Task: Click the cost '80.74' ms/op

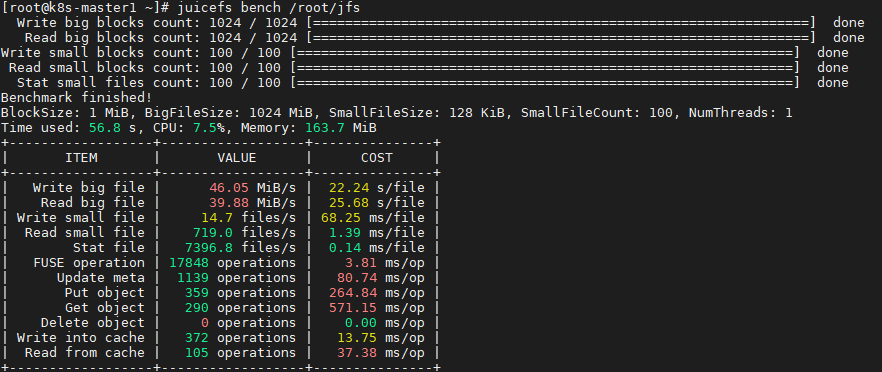Action: point(357,278)
